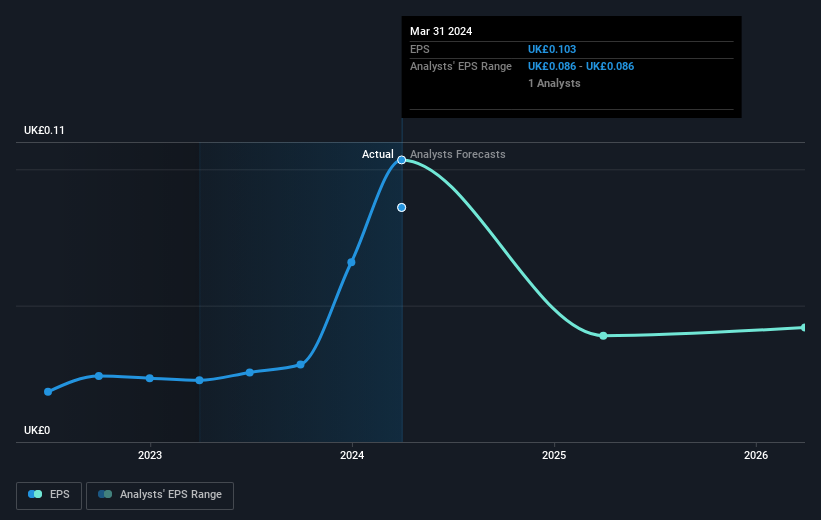Select the first EPS data point on the left

tap(48, 392)
